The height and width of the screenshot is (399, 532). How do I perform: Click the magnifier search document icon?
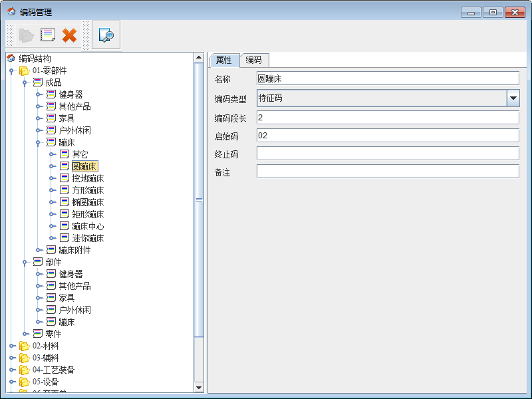[x=106, y=35]
